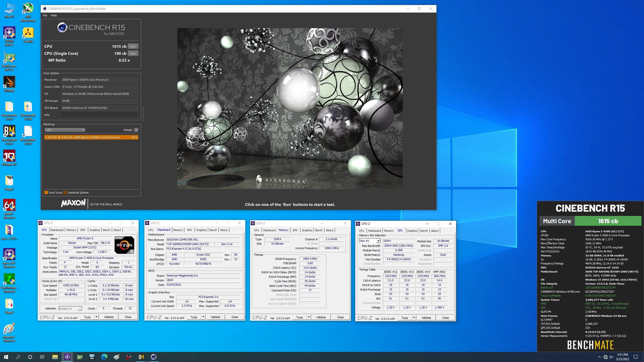Close first CPU-Z window via Close button
644x362 pixels.
pos(128,317)
